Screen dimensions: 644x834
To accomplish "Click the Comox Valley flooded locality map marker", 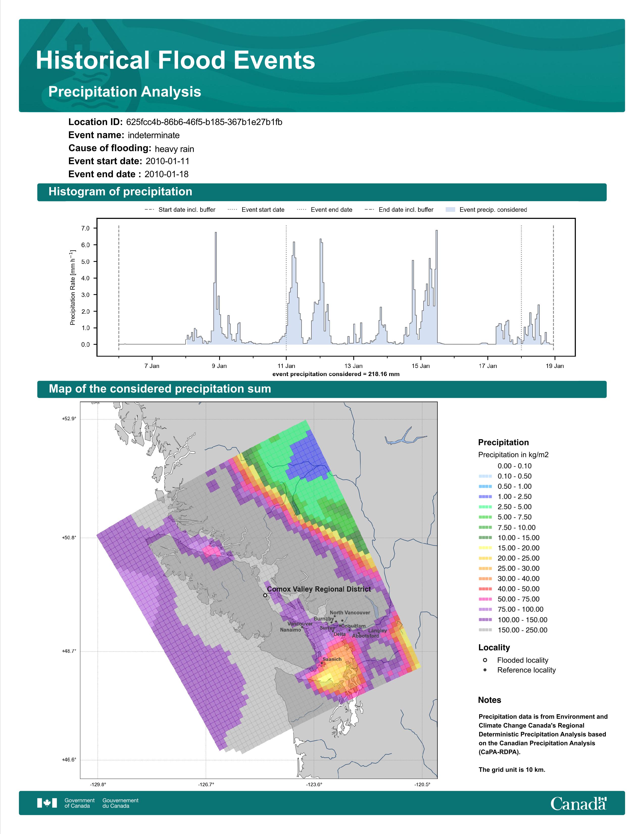I will point(265,595).
